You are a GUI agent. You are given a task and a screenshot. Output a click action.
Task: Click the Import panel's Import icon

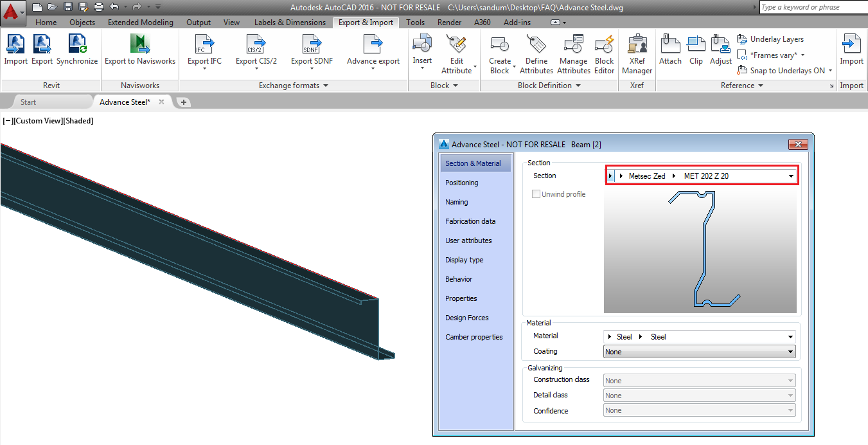click(852, 44)
